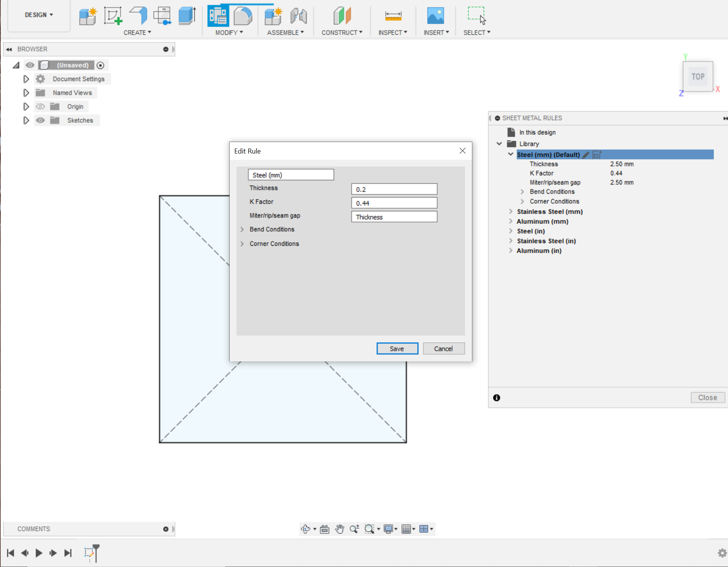Expand Bend Conditions in Edit Rule dialog

[242, 229]
